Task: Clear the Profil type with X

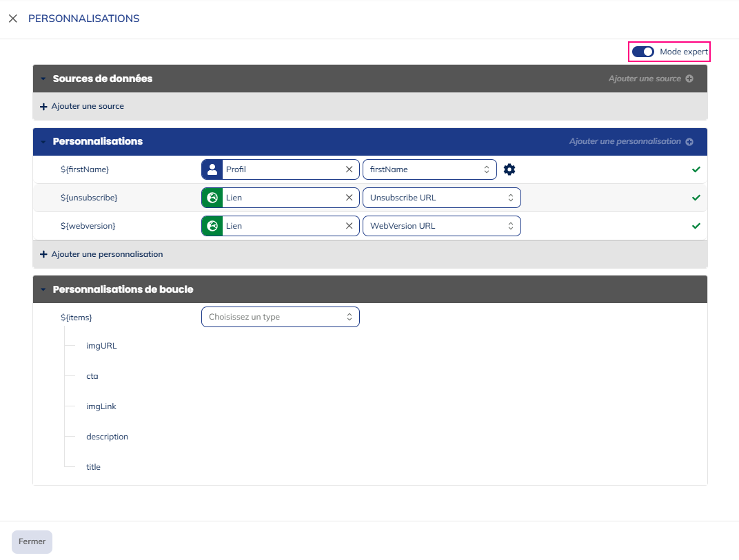Action: [349, 169]
